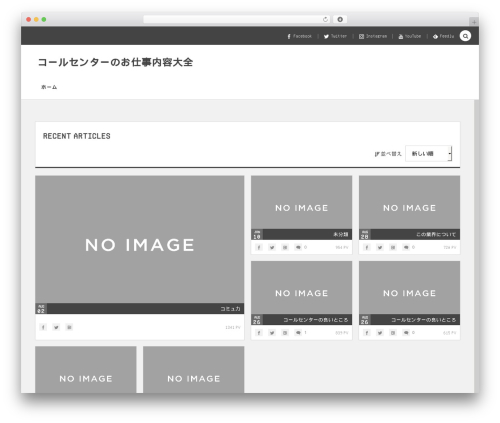Click the RECENT ARTICLES heading
This screenshot has height=423, width=500.
point(77,136)
